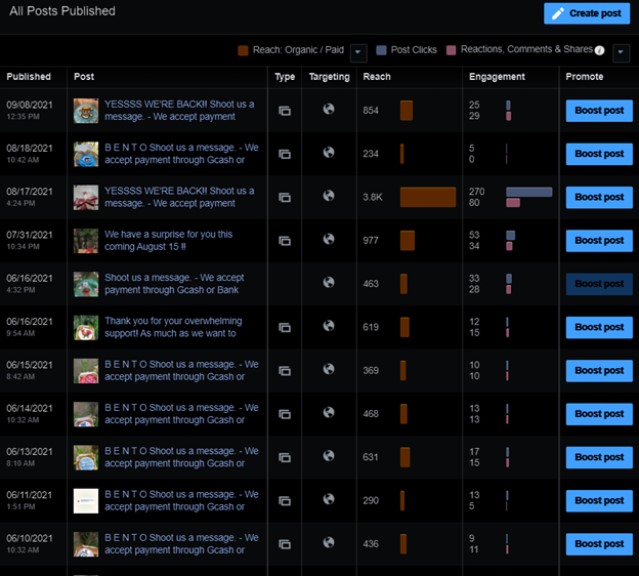Click the reach value 854
This screenshot has width=639, height=576.
(x=370, y=110)
